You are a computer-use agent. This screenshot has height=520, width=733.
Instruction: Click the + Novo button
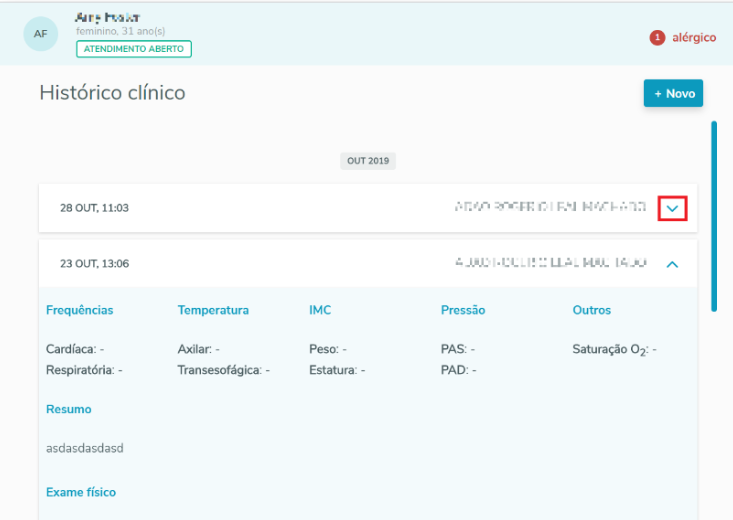(673, 94)
